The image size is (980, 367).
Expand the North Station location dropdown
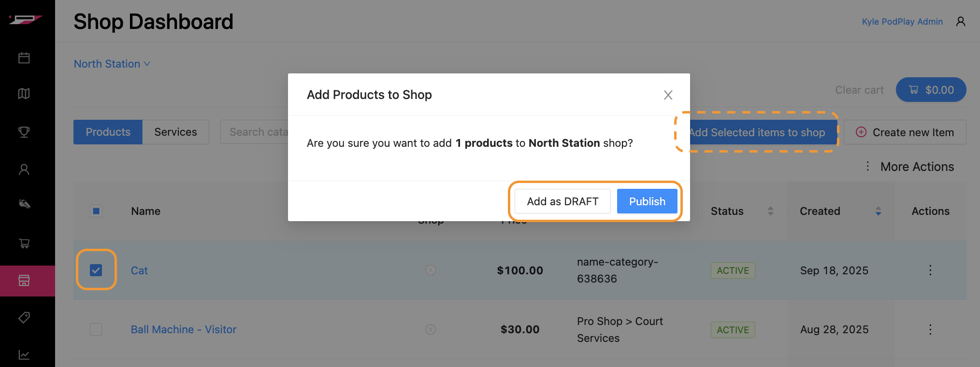[x=112, y=64]
